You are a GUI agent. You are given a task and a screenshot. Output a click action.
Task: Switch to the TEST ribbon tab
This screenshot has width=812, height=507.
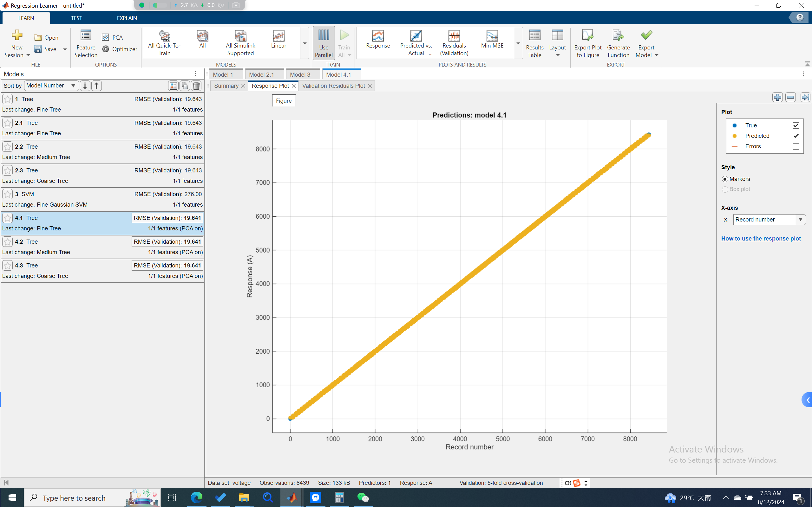76,18
